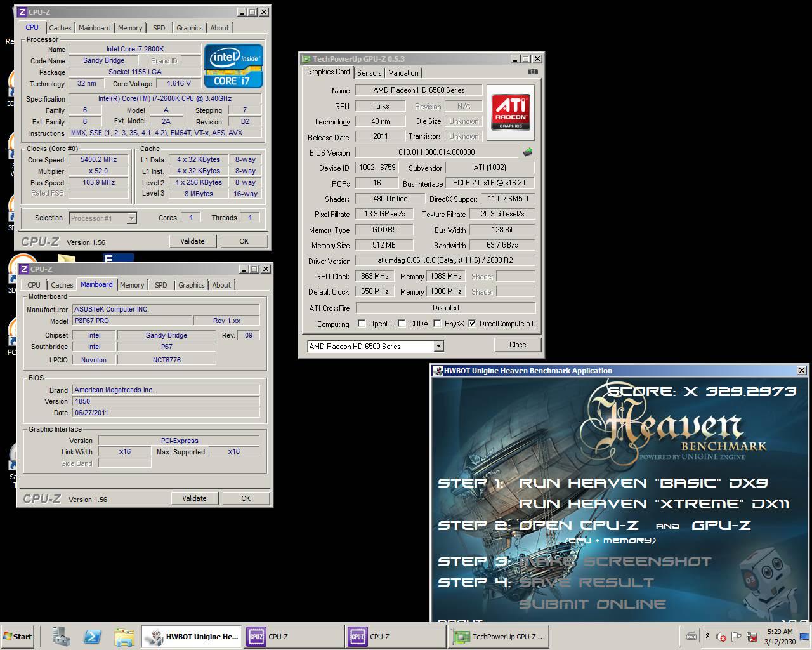Open the Mainboard tab in upper CPU-Z
The image size is (812, 650).
point(95,28)
